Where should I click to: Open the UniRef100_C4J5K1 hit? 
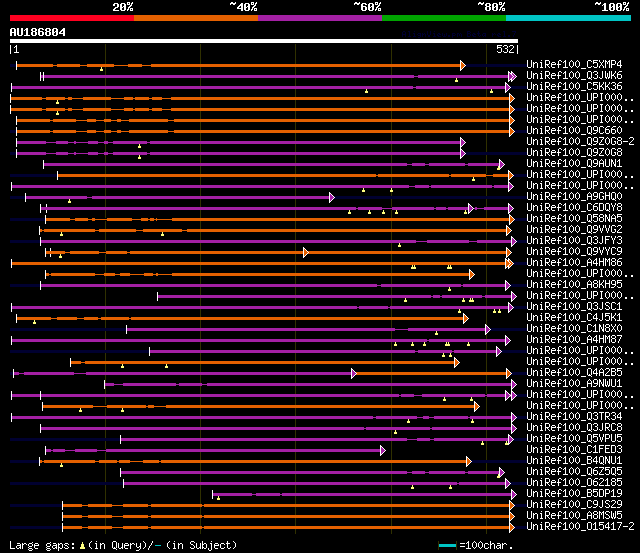tap(574, 318)
